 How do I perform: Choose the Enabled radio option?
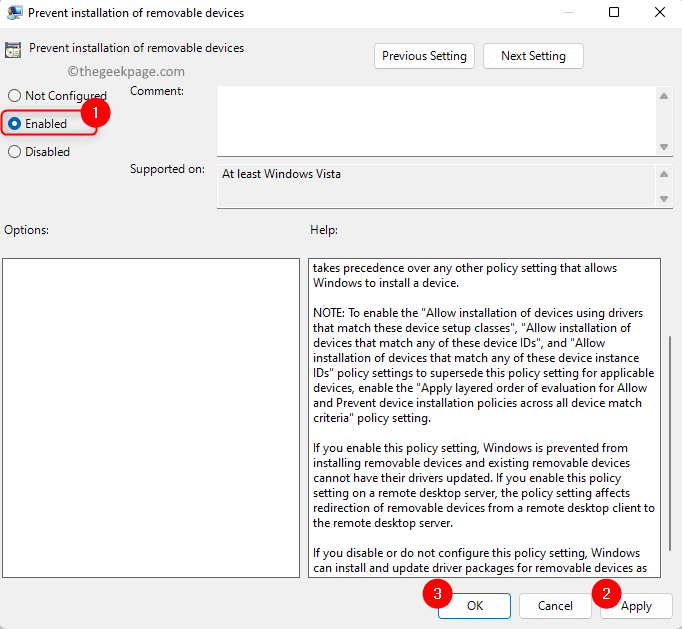click(x=14, y=124)
